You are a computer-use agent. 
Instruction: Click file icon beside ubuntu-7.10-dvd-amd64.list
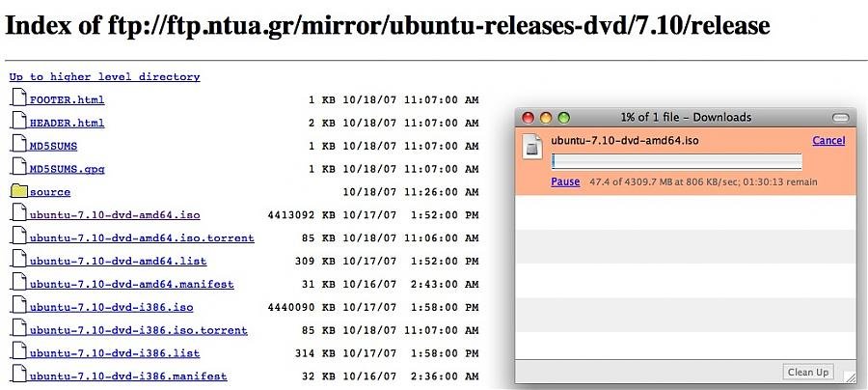pyautogui.click(x=18, y=260)
